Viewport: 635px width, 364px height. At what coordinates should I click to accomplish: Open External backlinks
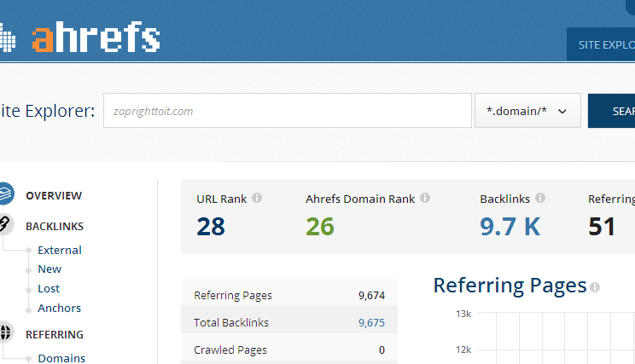coord(60,250)
